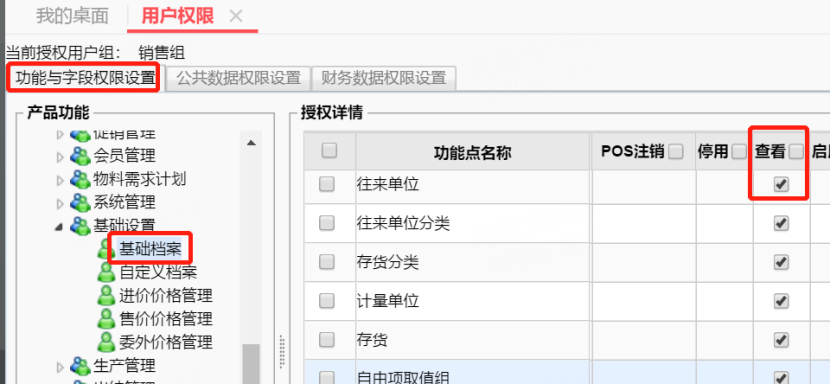Go to the 我的桌面 tab

[72, 16]
